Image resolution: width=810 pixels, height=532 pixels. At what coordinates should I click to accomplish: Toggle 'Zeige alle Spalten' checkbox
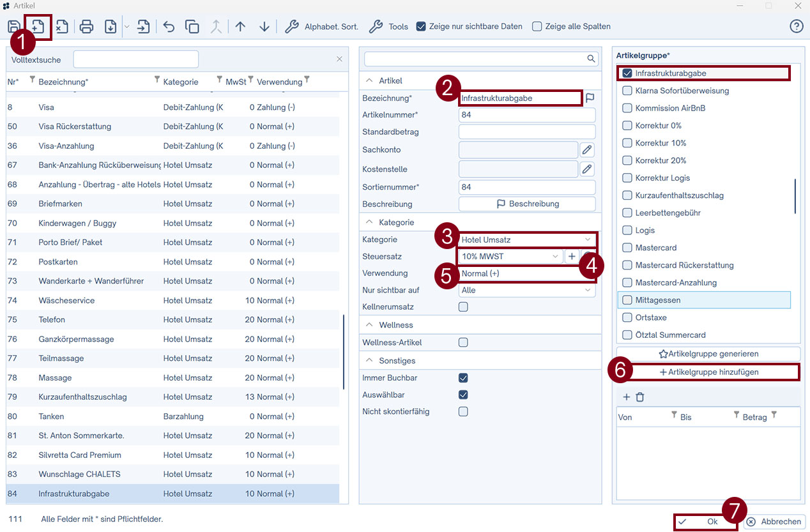[537, 27]
